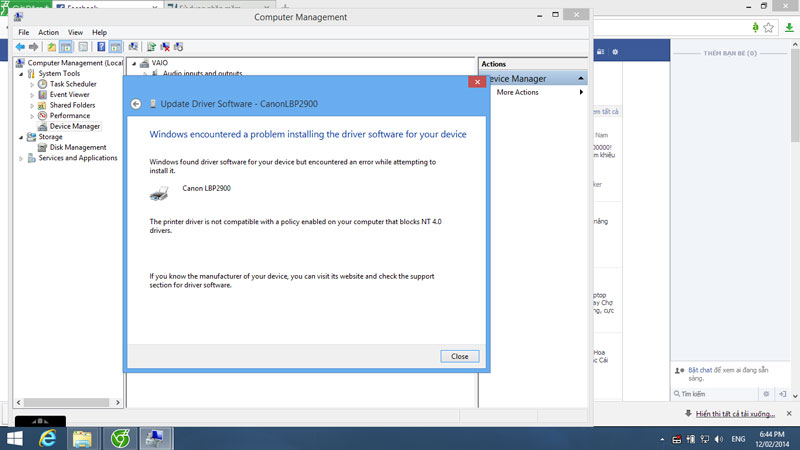Click the Windows Start button
Viewport: 800px width, 450px height.
coord(15,438)
